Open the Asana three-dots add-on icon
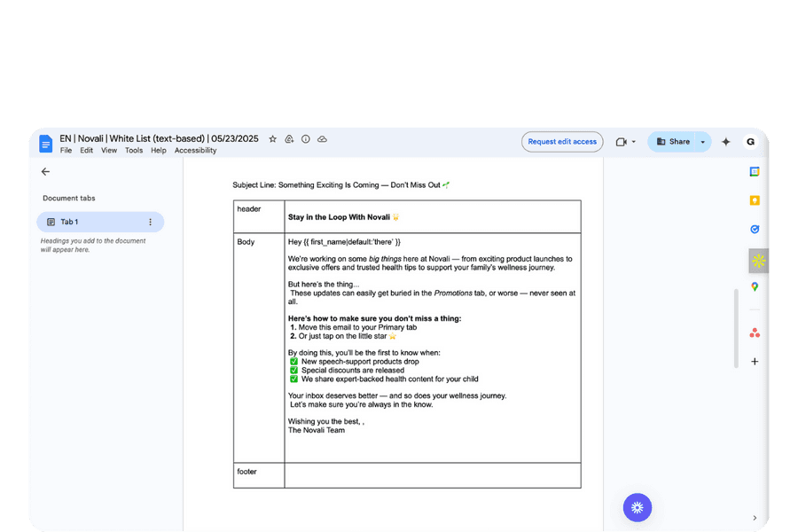This screenshot has height=532, width=798. [755, 333]
